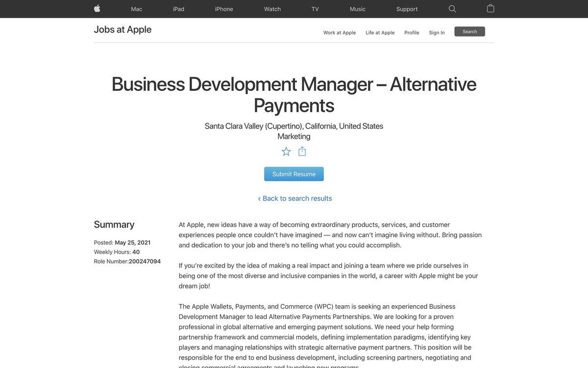Open iPad menu item
This screenshot has width=588, height=368.
[179, 9]
